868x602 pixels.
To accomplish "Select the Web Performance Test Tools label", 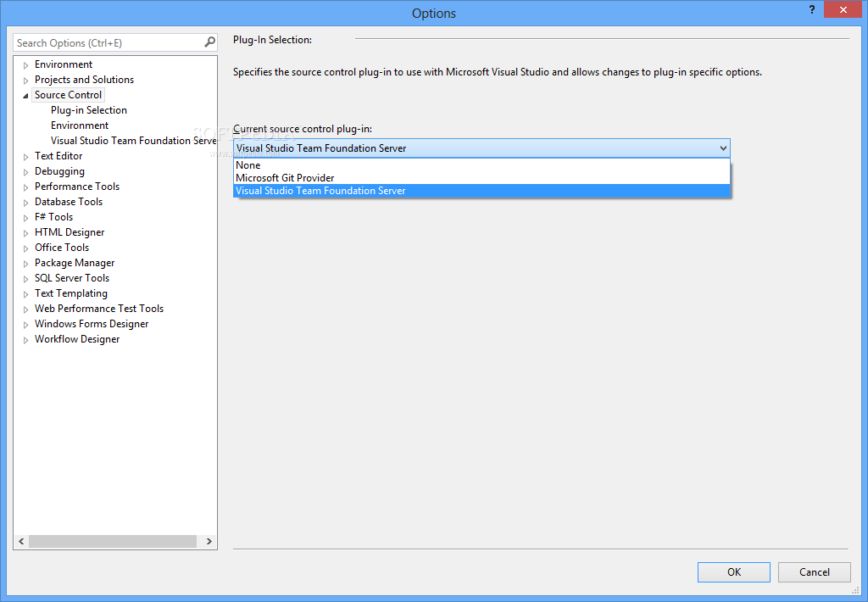I will (x=99, y=308).
